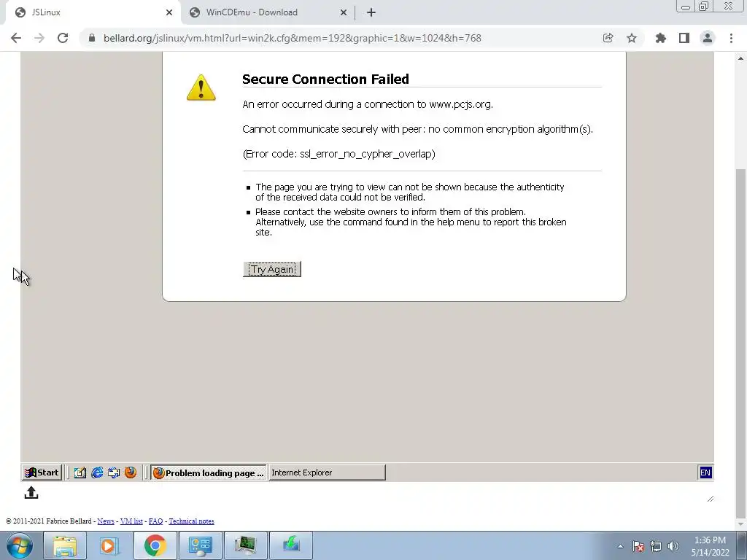Reload the current page
Image resolution: width=747 pixels, height=560 pixels.
pyautogui.click(x=63, y=38)
